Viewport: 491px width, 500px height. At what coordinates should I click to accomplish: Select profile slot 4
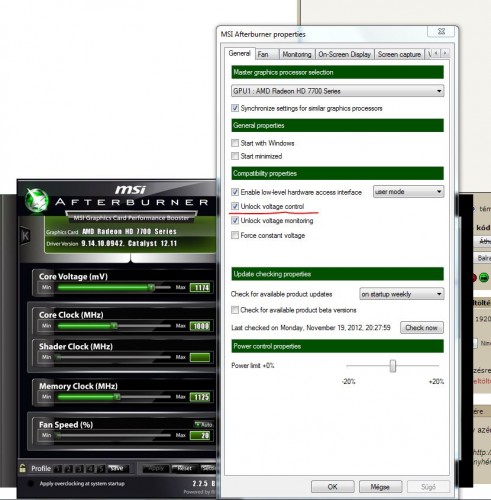coord(90,469)
